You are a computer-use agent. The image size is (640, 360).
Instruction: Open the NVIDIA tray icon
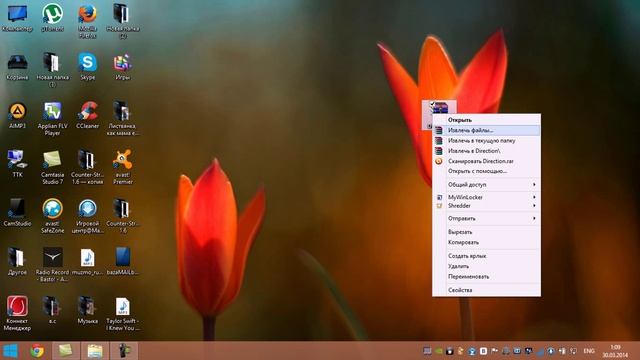[x=438, y=351]
